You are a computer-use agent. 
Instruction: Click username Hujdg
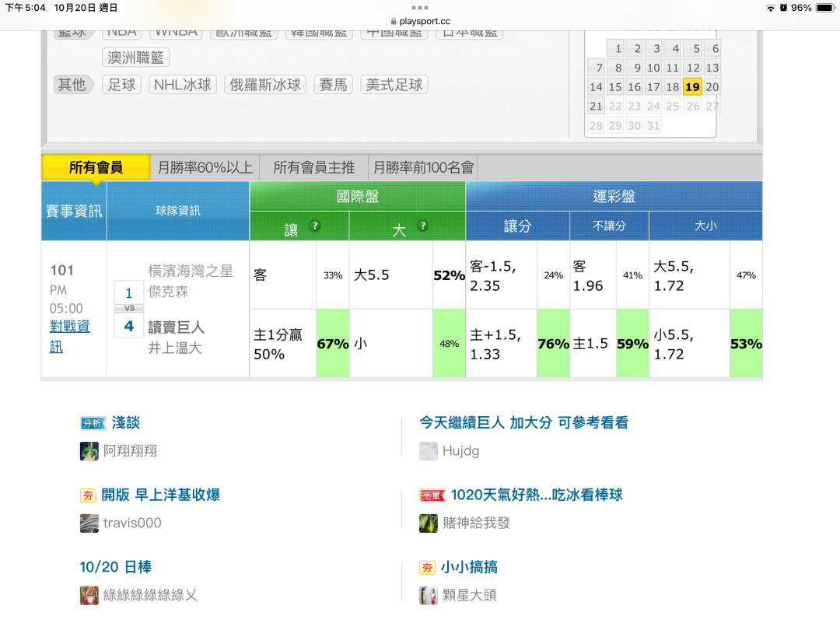pos(460,451)
